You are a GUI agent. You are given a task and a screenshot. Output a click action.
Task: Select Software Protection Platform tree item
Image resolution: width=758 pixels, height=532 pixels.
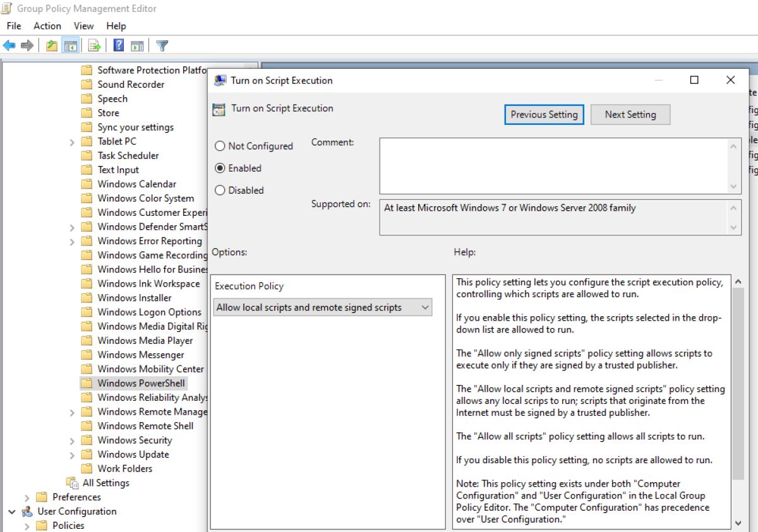click(x=152, y=70)
